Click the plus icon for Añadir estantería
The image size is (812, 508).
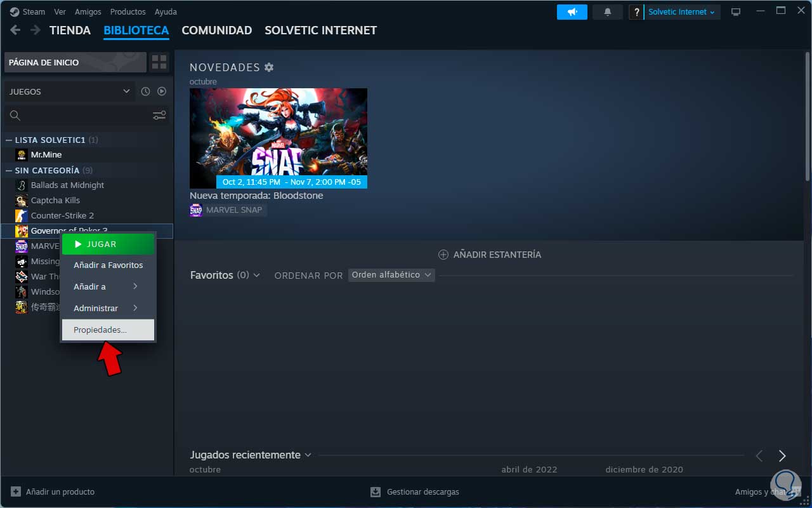[443, 255]
